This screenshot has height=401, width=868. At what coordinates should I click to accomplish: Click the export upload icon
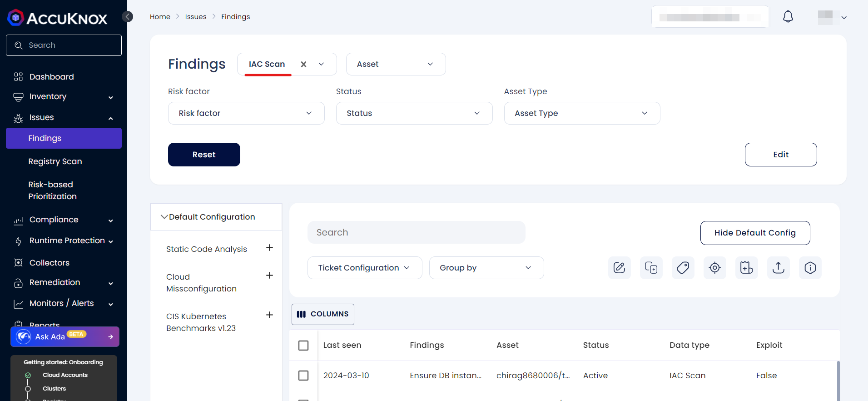(x=778, y=268)
